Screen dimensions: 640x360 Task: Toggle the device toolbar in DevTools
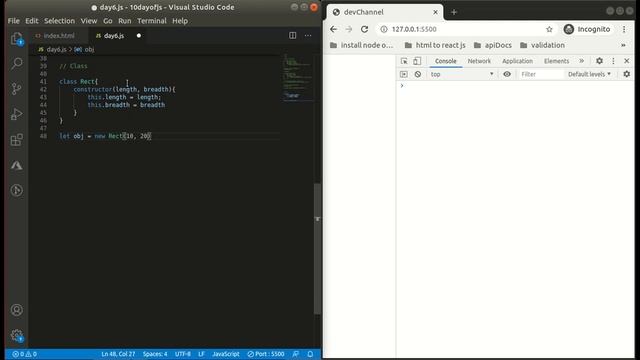pos(417,61)
